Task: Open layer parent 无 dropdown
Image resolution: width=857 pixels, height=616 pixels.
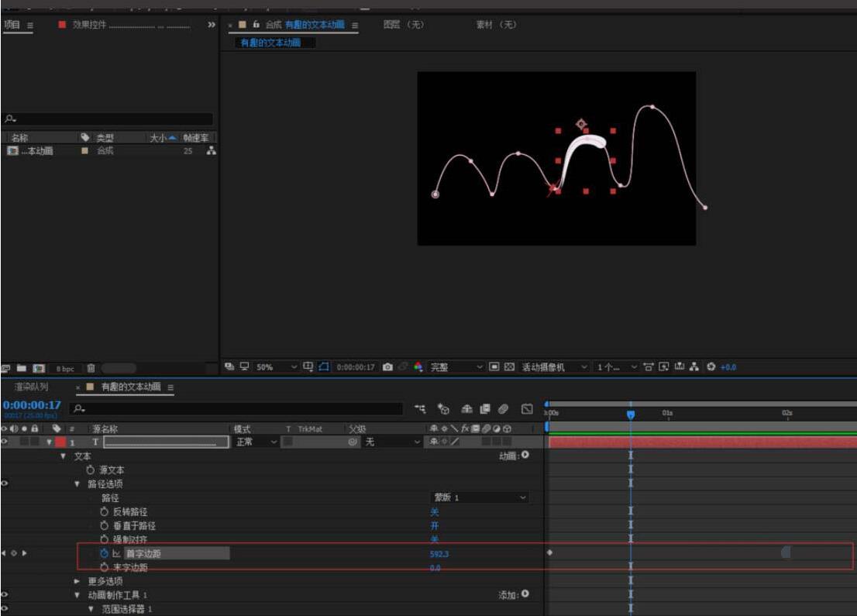Action: 392,442
